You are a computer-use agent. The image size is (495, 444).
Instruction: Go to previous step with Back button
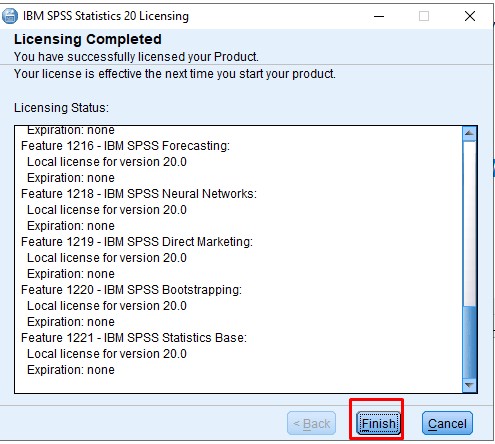(x=311, y=424)
